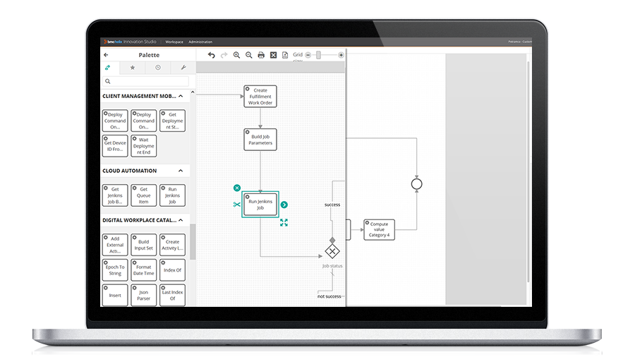Viewport: 635px width, 364px height.
Task: Click the zoom out magnifier
Action: pyautogui.click(x=248, y=55)
